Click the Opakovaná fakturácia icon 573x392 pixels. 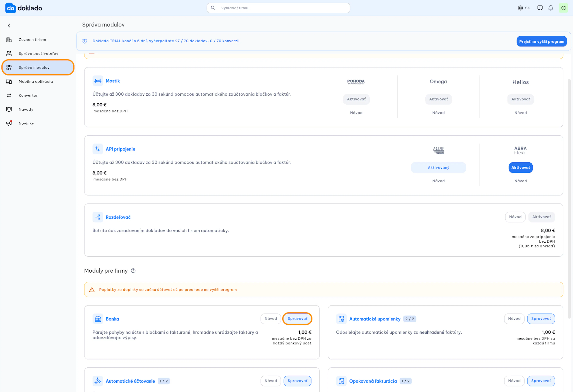tap(341, 381)
